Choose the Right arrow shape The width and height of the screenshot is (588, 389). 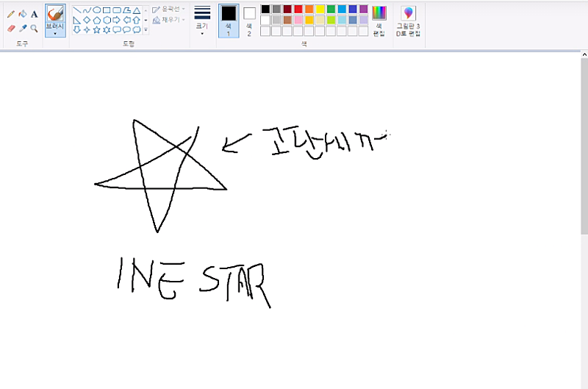click(117, 21)
